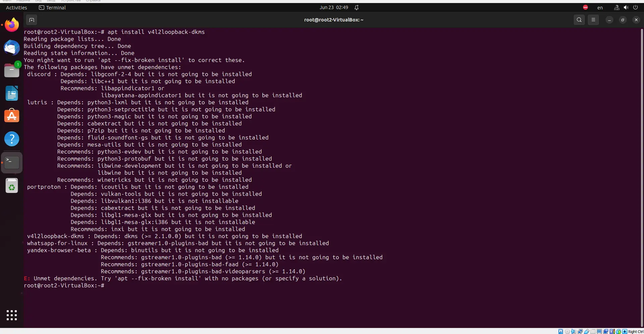
Task: Open the volume speaker indicator
Action: tap(626, 7)
